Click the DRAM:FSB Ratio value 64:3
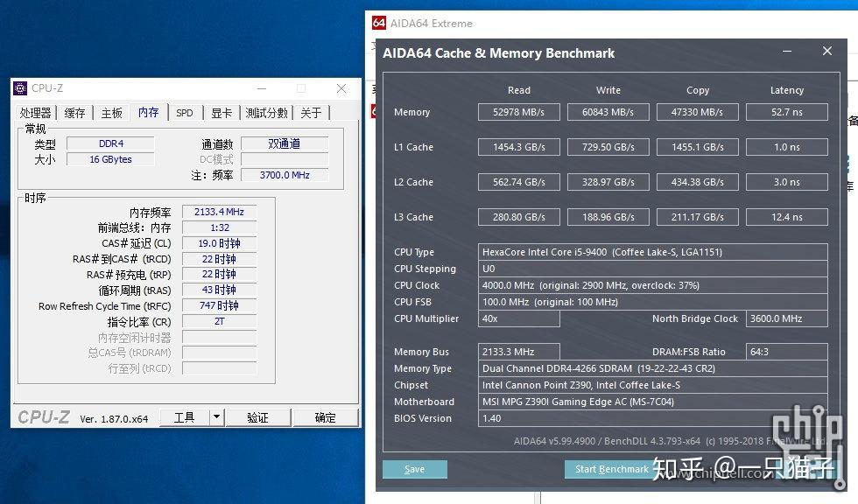 (787, 352)
